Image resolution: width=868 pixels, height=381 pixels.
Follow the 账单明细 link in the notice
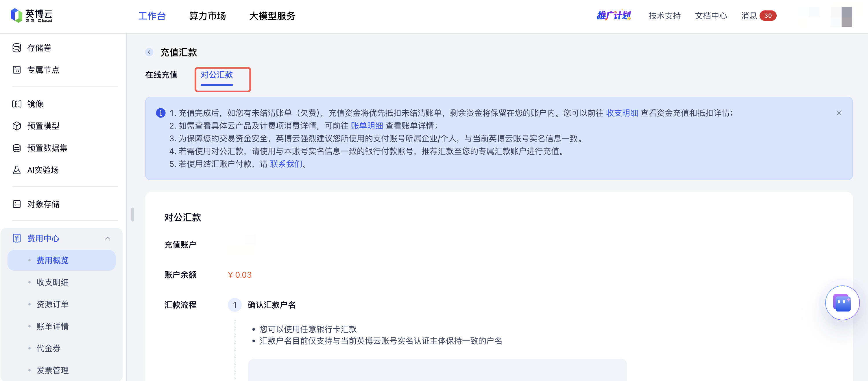(367, 126)
